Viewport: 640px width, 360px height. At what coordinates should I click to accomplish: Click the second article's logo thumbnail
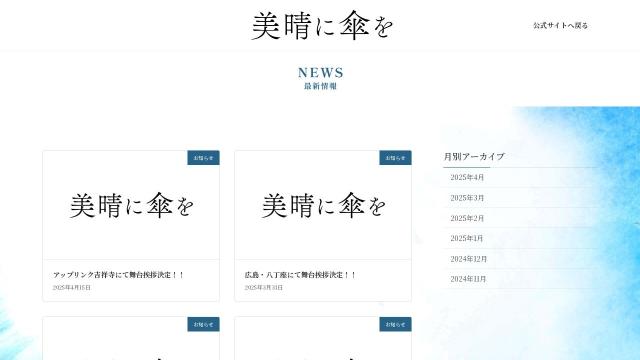[x=323, y=205]
